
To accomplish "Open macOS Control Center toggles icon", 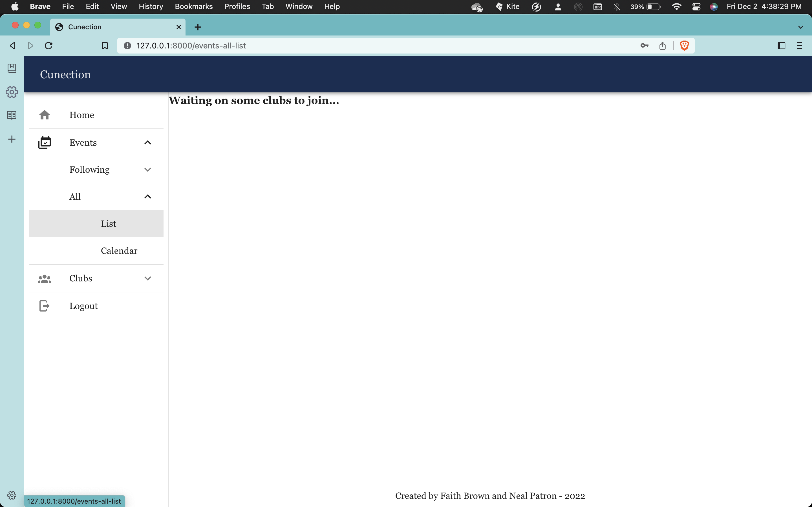I will coord(696,7).
